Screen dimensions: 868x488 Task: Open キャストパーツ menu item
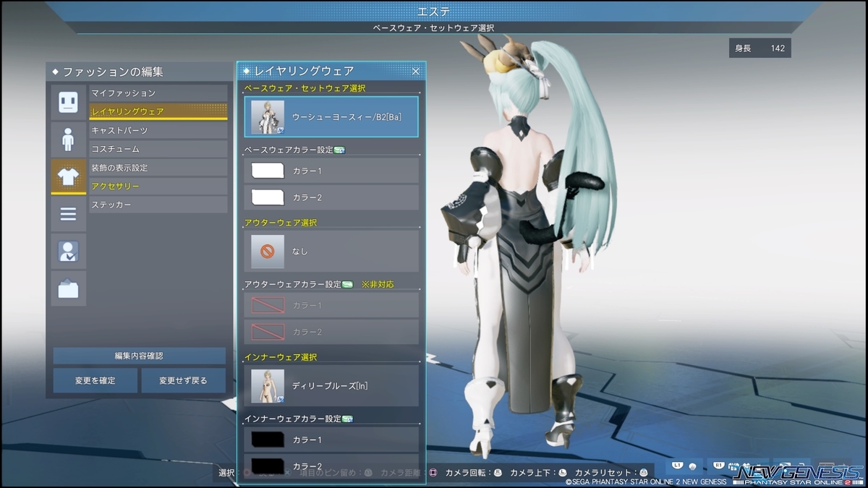click(x=158, y=130)
